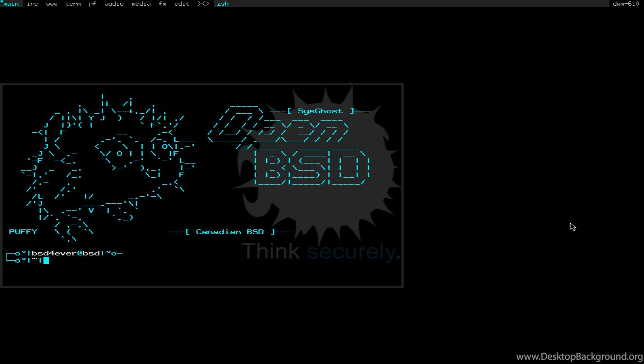Screen dimensions: 644x364
Task: Click the dwm-6.0 status text
Action: pyautogui.click(x=626, y=4)
